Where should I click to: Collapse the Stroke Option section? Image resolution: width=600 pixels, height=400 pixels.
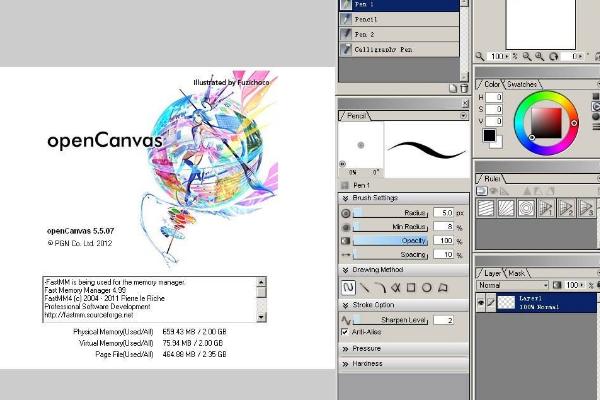point(346,305)
